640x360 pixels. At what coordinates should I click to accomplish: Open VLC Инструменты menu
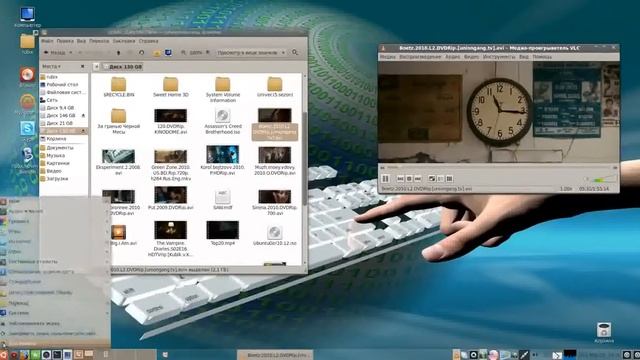[x=499, y=57]
